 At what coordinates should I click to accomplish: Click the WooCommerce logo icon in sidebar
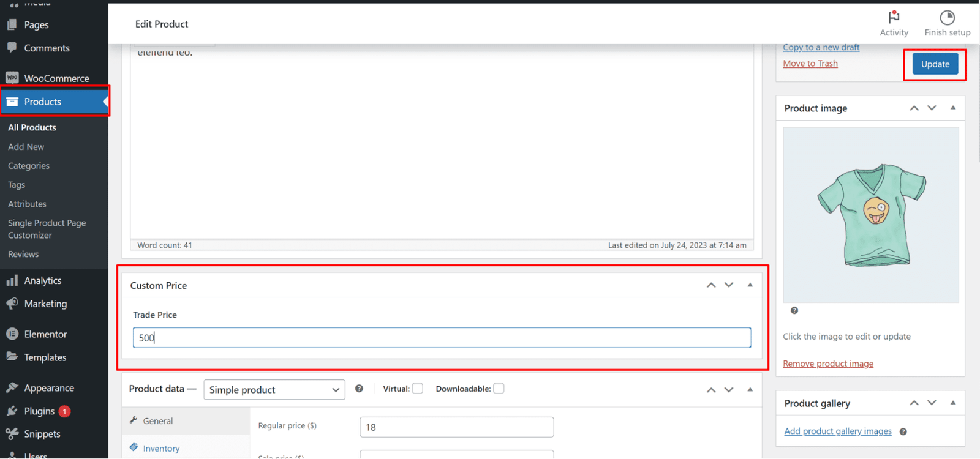(12, 78)
